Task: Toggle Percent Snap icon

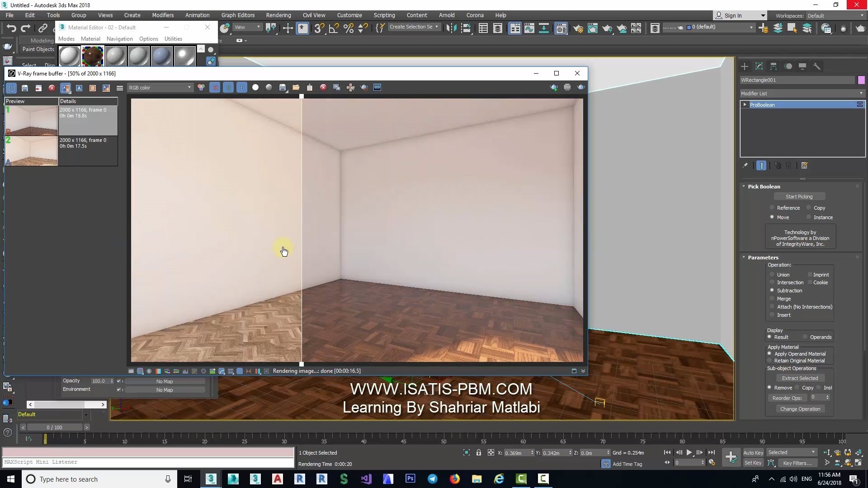Action: tap(348, 28)
